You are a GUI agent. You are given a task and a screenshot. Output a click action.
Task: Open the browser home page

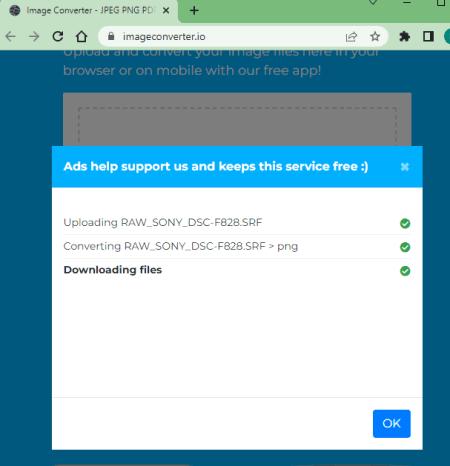81,36
